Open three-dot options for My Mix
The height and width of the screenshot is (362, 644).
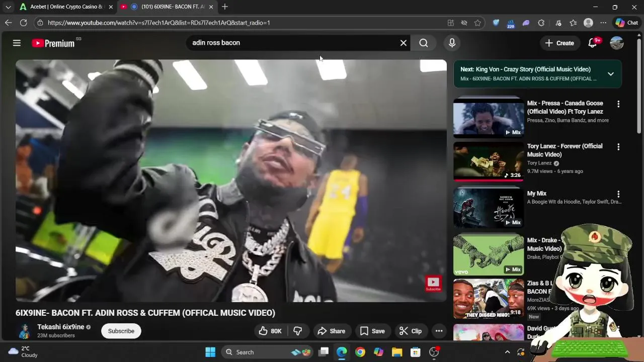point(618,194)
